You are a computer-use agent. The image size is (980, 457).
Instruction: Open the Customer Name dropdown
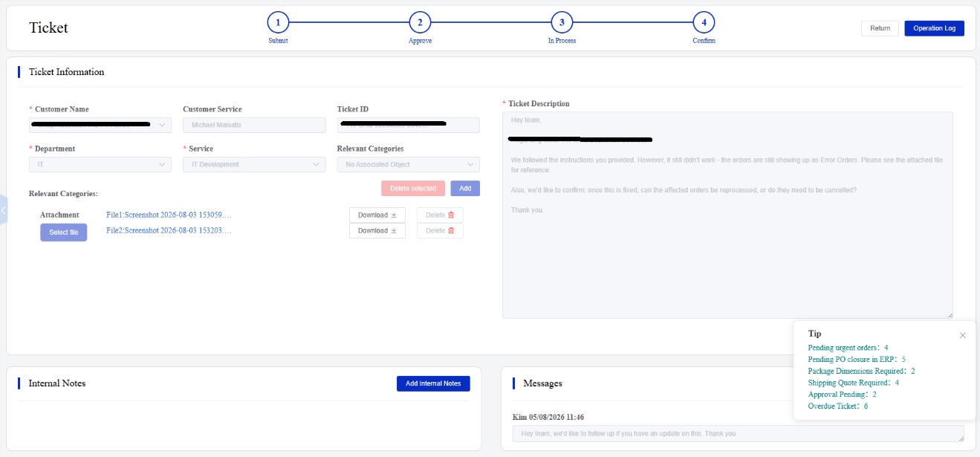(x=100, y=125)
